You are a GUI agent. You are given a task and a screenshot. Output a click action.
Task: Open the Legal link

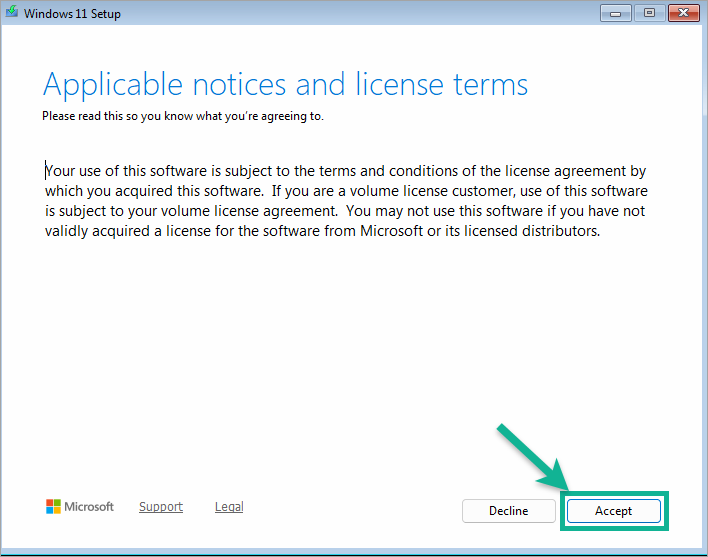click(229, 506)
